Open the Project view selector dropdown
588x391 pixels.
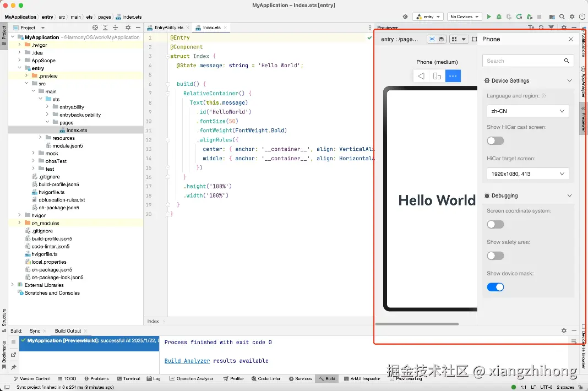[x=29, y=28]
